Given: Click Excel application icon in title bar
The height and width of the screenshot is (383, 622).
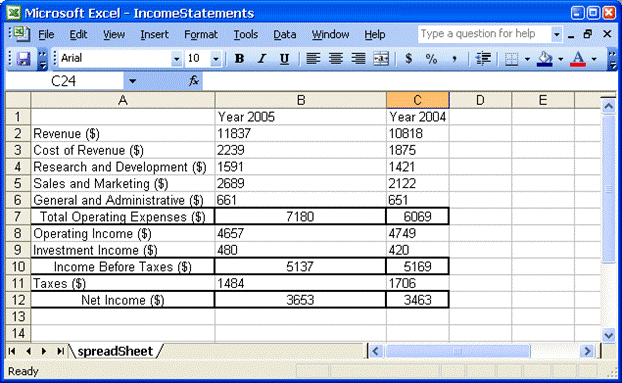Looking at the screenshot, I should pyautogui.click(x=13, y=13).
